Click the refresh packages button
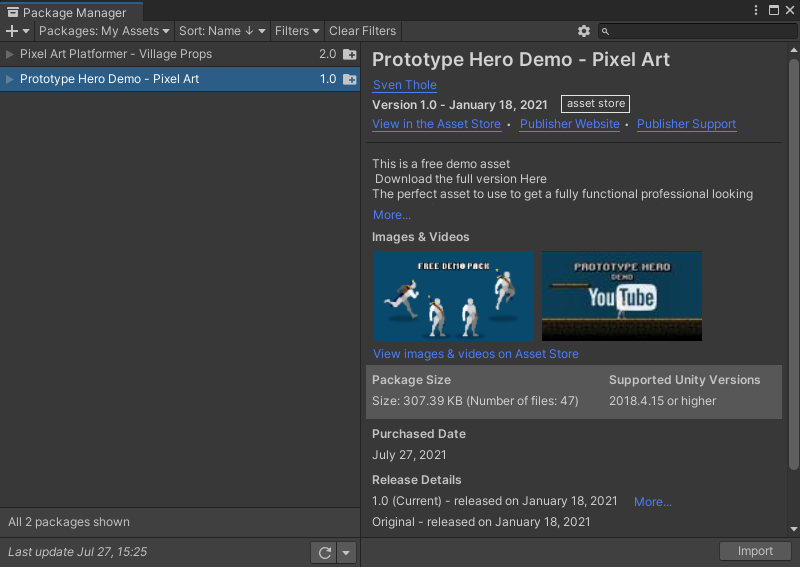Image resolution: width=800 pixels, height=567 pixels. pyautogui.click(x=324, y=552)
